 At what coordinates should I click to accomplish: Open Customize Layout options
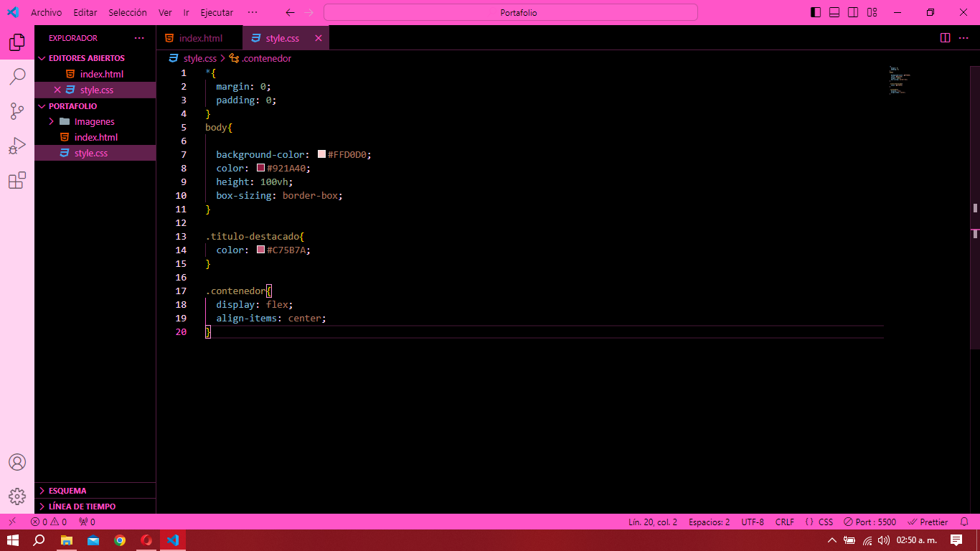(872, 12)
